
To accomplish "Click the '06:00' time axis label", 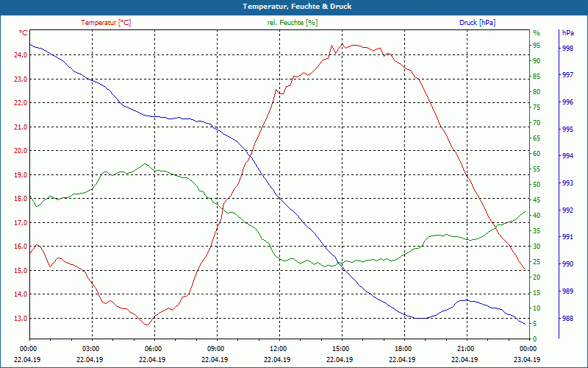I will 153,349.
